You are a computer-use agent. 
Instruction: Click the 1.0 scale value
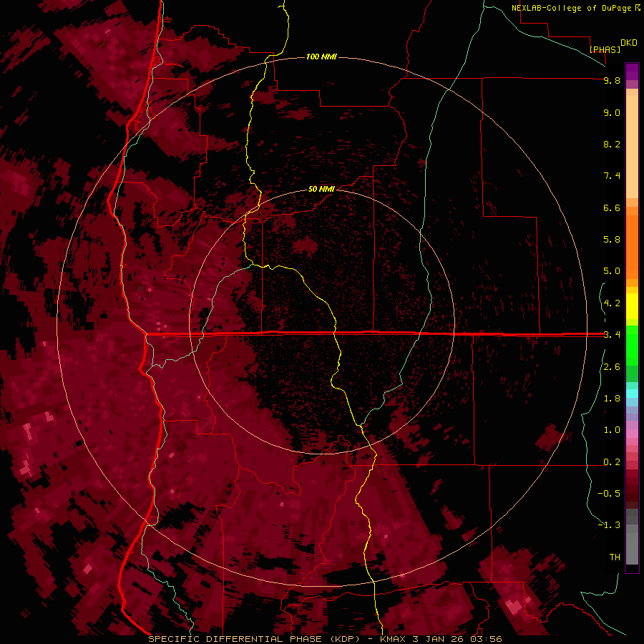pyautogui.click(x=612, y=430)
